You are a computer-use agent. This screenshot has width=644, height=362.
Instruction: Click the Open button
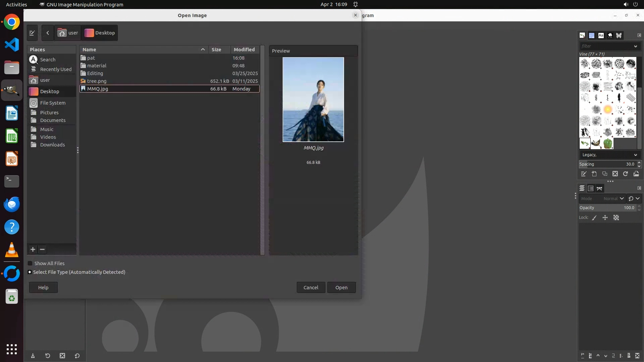341,288
